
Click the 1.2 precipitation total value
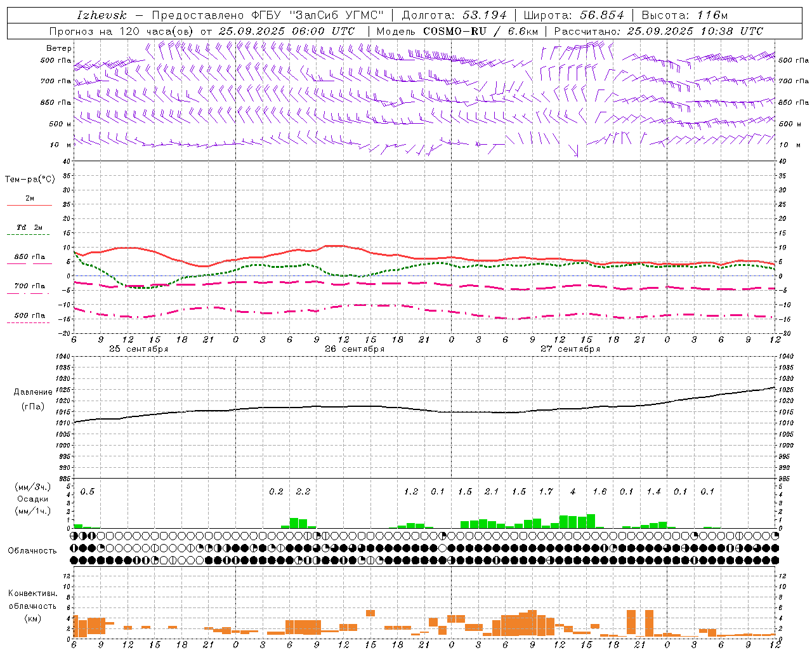click(411, 492)
